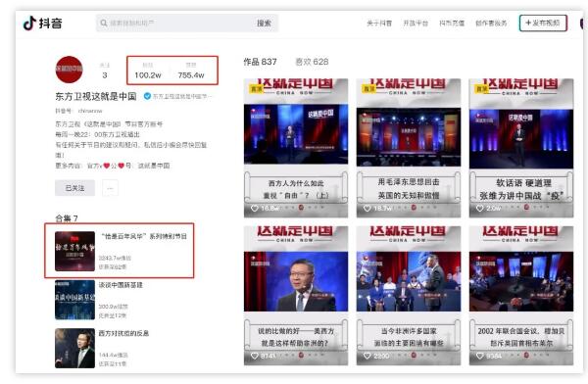Open video 2002年联合国会议 thumbnail
Viewport: 588px width, 384px height.
click(521, 296)
